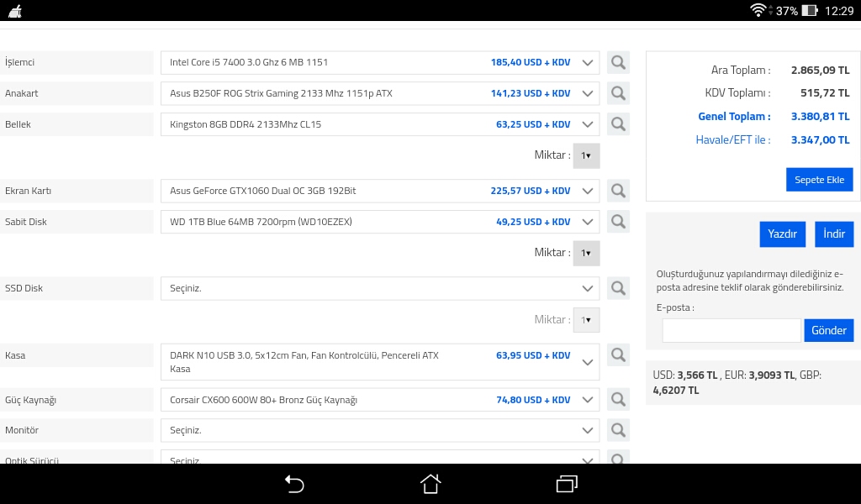Change Miktar quantity under Sabit Disk row
This screenshot has height=504, width=861.
[586, 253]
